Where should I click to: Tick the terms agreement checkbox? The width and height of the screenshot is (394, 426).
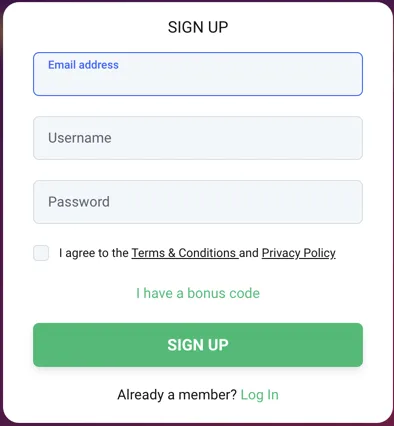[x=41, y=253]
